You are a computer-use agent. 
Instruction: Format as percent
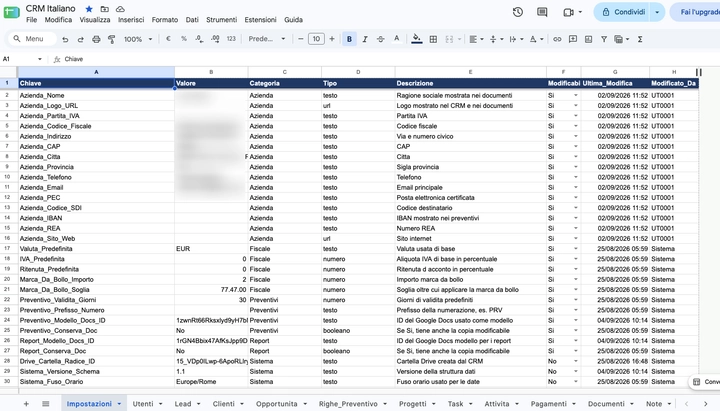pos(184,39)
